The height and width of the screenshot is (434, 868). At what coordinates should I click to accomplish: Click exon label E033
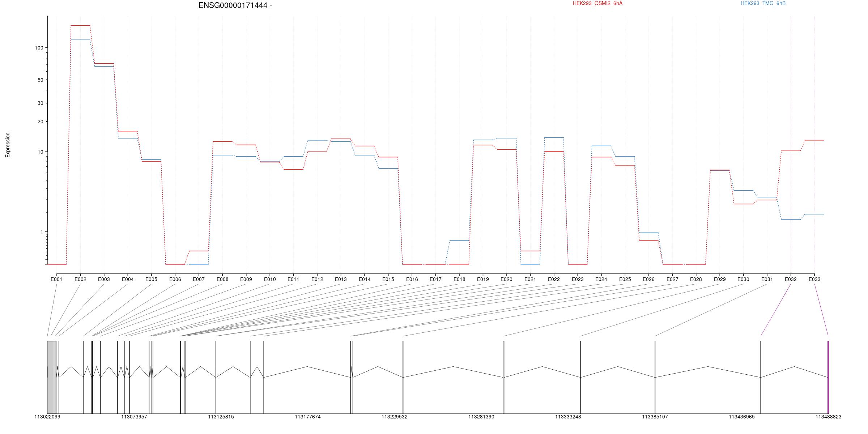click(x=814, y=279)
